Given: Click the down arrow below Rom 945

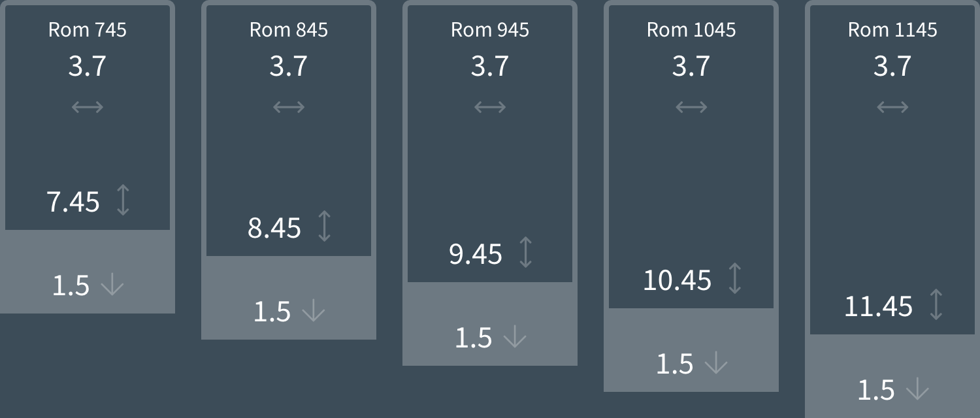Looking at the screenshot, I should coord(515,337).
